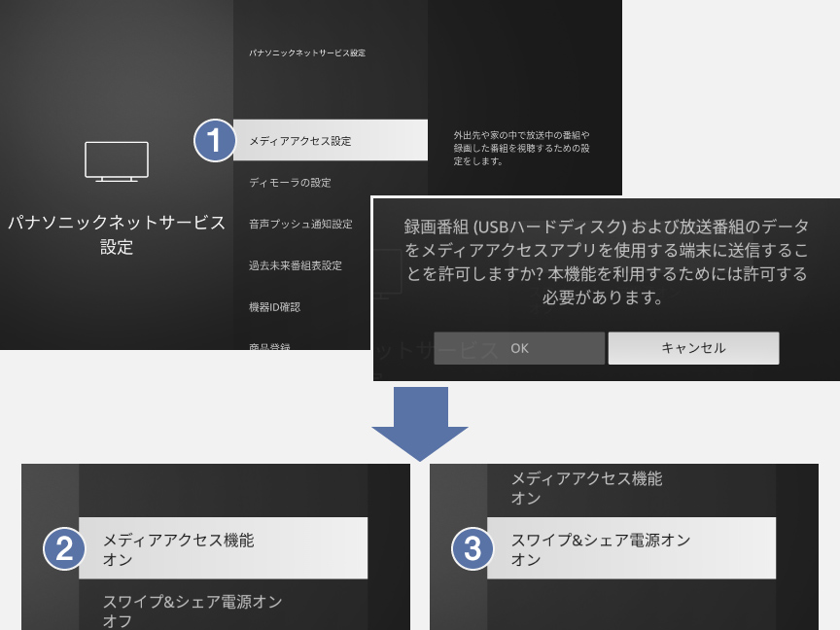The image size is (840, 630).
Task: Open メディアアクセス設定 from the menu
Action: coord(331,139)
